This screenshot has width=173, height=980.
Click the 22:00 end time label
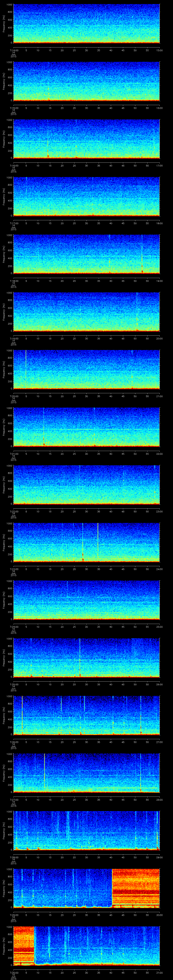click(x=159, y=454)
